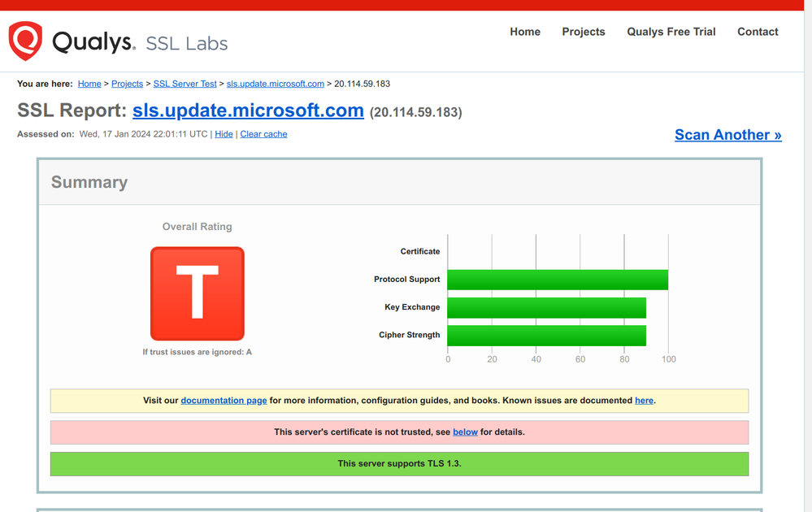Click the Overall Rating label

click(198, 227)
